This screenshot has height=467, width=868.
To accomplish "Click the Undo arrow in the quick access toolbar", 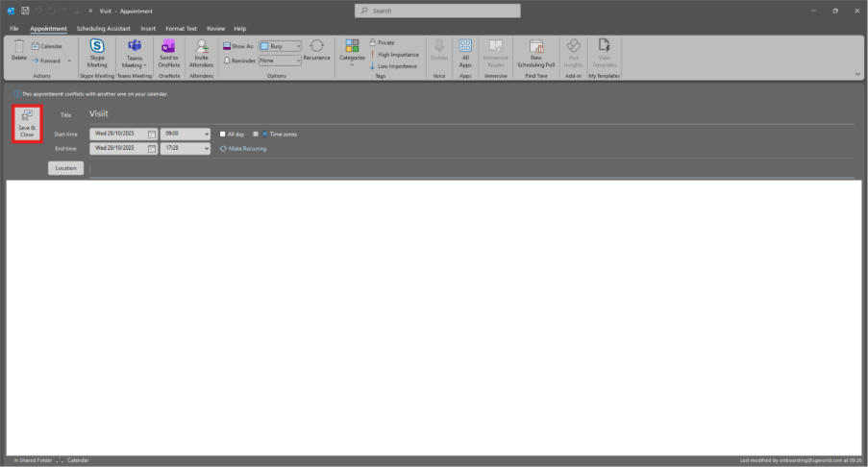I will (38, 11).
